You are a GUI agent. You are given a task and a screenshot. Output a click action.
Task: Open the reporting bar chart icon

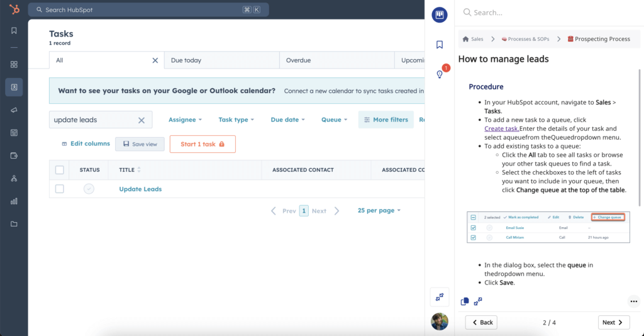pos(14,201)
